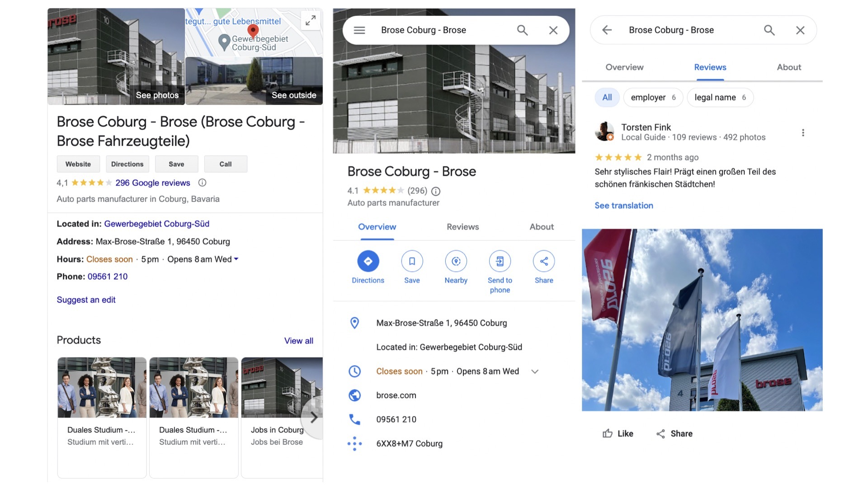Filter reviews by legal name keyword
Image resolution: width=868 pixels, height=488 pixels.
[720, 97]
